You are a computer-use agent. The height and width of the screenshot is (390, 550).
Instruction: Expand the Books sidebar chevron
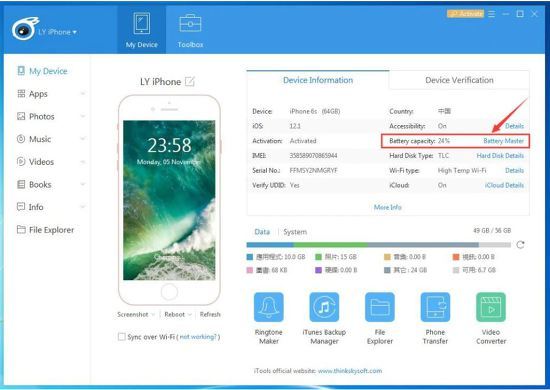click(83, 184)
